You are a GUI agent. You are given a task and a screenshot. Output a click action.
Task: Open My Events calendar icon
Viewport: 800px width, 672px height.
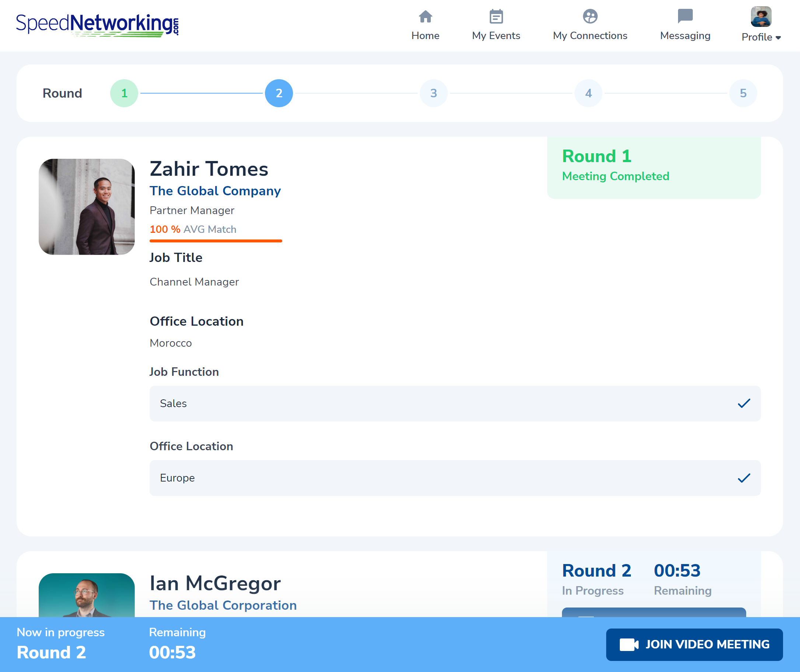pyautogui.click(x=496, y=16)
